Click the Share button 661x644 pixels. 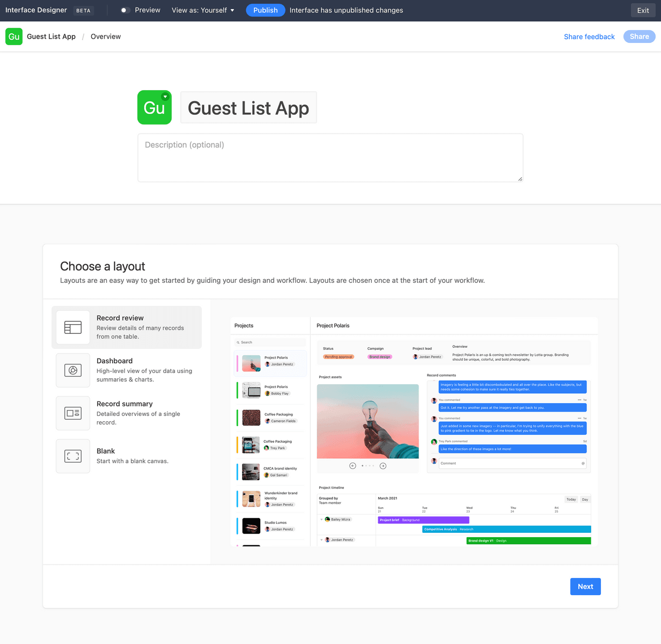tap(639, 36)
